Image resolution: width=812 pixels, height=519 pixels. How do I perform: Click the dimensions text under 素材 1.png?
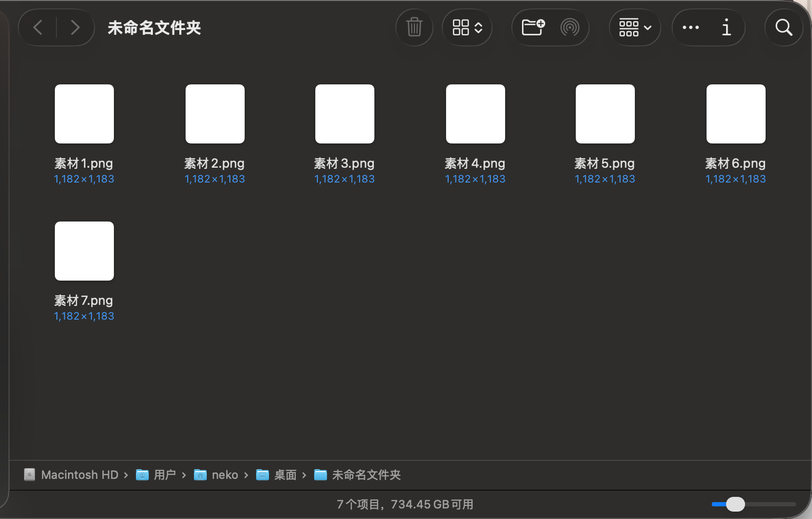[84, 179]
